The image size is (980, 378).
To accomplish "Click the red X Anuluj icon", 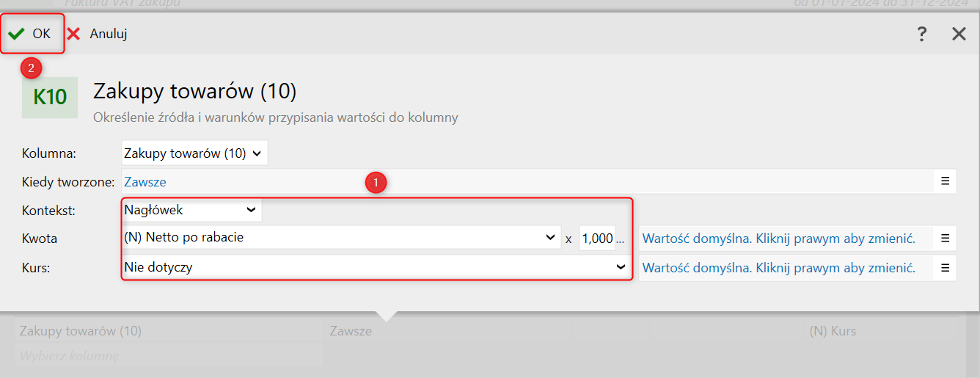I will pyautogui.click(x=73, y=34).
